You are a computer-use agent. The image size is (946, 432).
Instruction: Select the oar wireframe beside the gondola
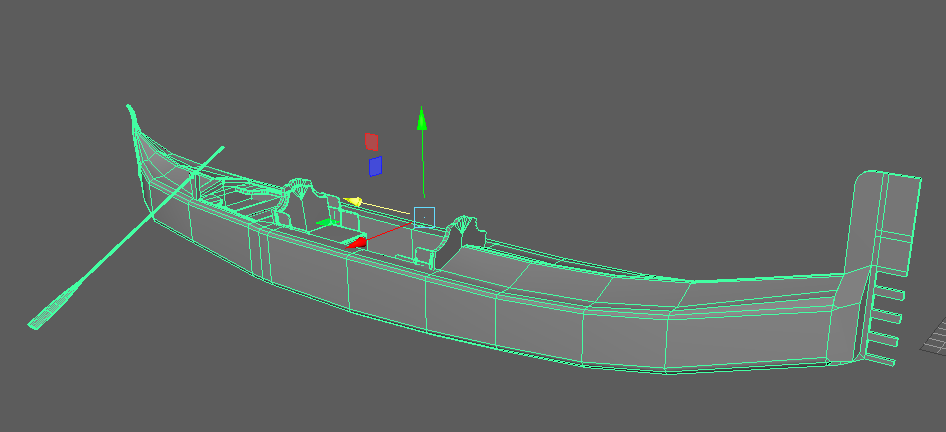pyautogui.click(x=126, y=237)
